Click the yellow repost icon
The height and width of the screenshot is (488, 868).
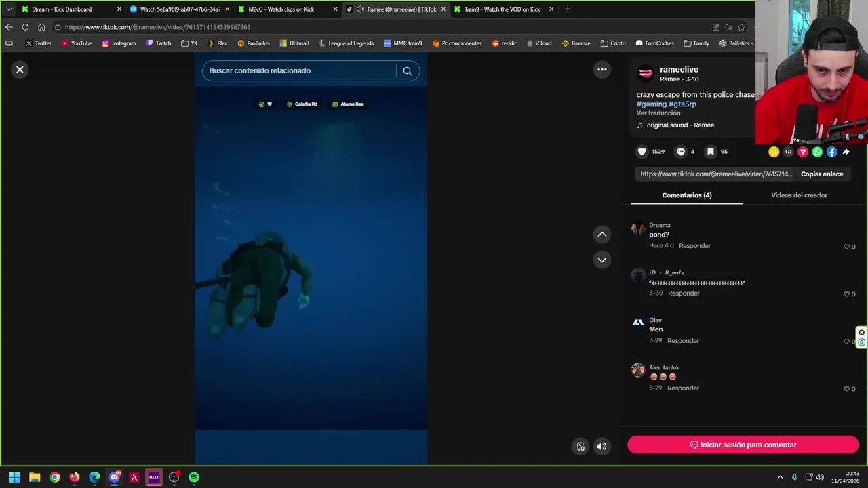(x=774, y=152)
